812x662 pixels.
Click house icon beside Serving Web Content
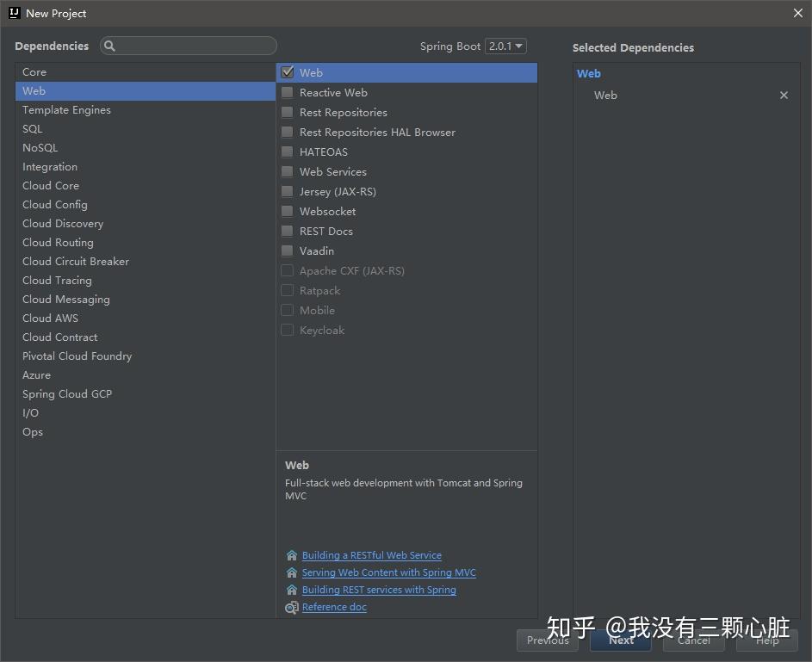click(292, 572)
